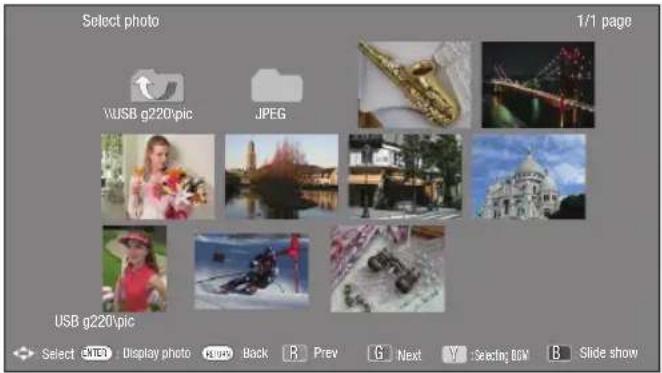This screenshot has width=662, height=373.
Task: Click the Next label
Action: (410, 355)
